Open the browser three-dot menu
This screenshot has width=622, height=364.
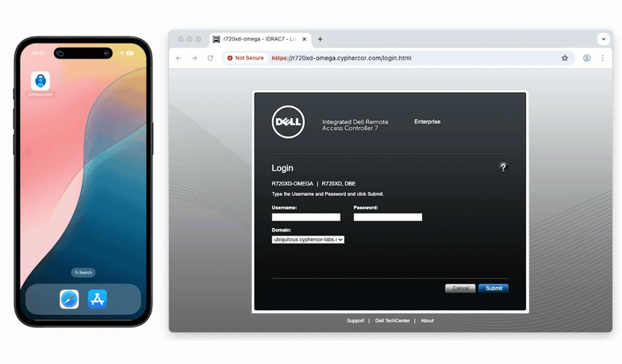603,58
